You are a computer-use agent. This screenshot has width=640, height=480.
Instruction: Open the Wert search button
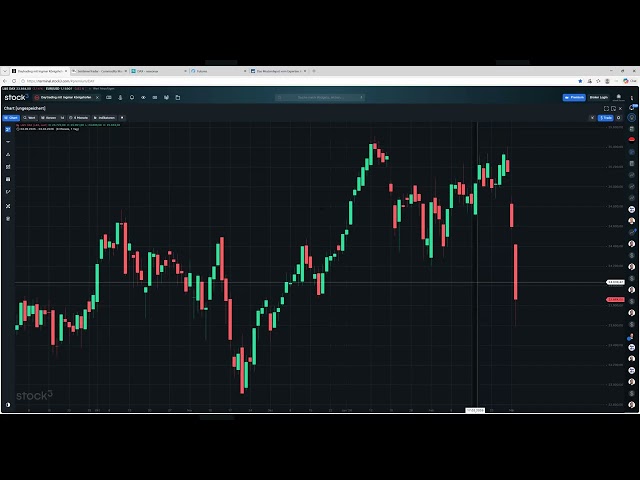click(29, 118)
